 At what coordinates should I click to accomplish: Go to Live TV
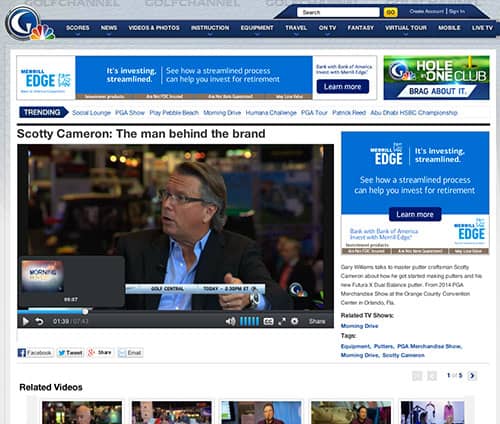[x=482, y=28]
